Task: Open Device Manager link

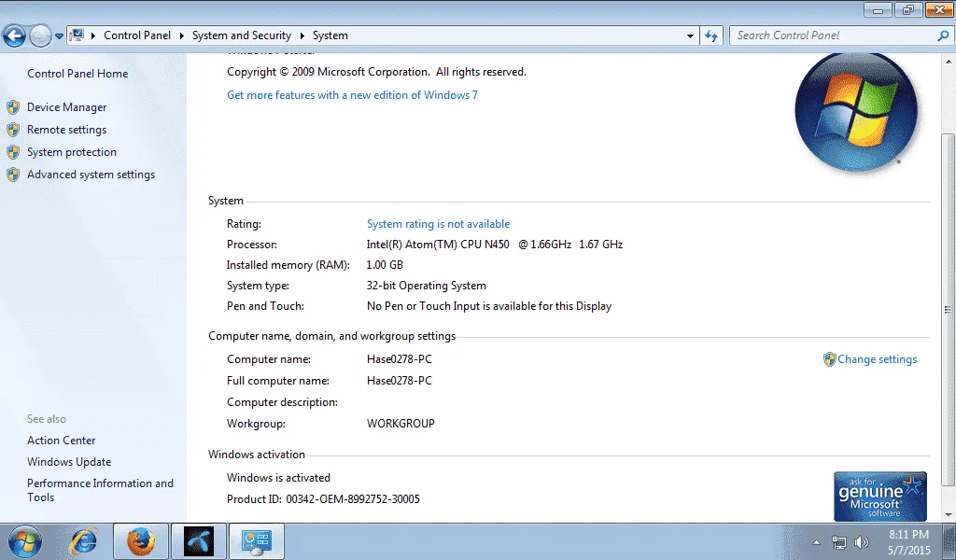Action: click(x=66, y=107)
